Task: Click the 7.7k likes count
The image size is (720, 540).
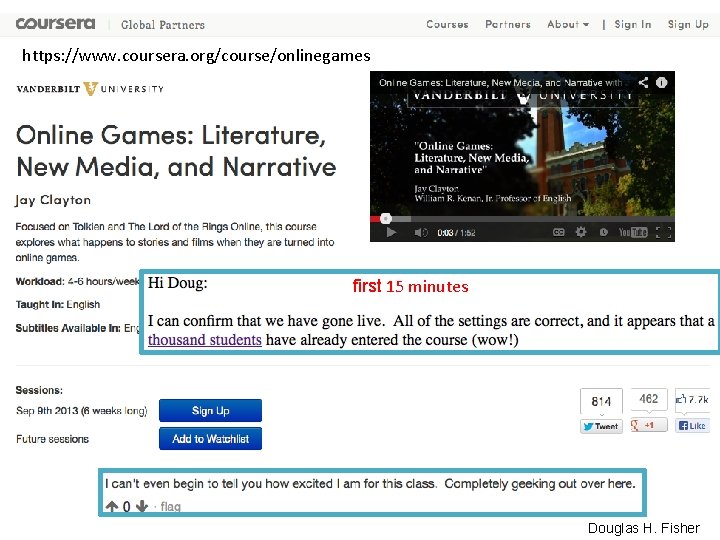Action: point(692,399)
